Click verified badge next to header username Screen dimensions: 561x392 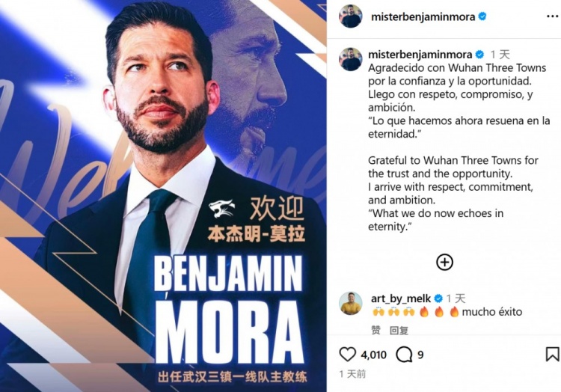point(482,16)
